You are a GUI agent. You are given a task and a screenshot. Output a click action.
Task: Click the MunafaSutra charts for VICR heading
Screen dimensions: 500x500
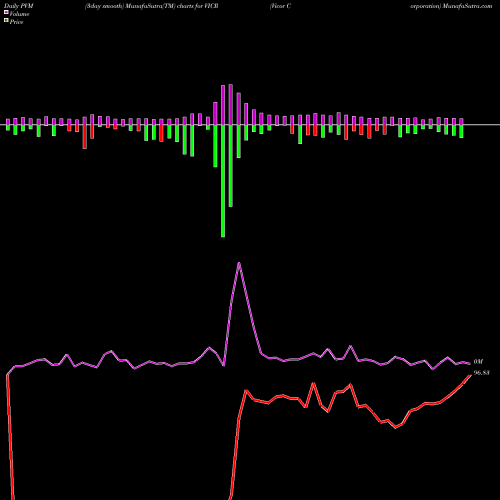152,6
